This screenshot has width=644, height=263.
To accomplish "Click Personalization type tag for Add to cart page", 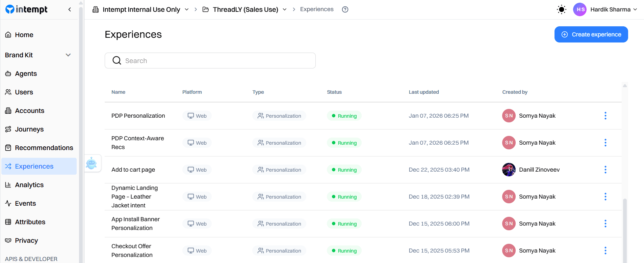I will point(279,170).
